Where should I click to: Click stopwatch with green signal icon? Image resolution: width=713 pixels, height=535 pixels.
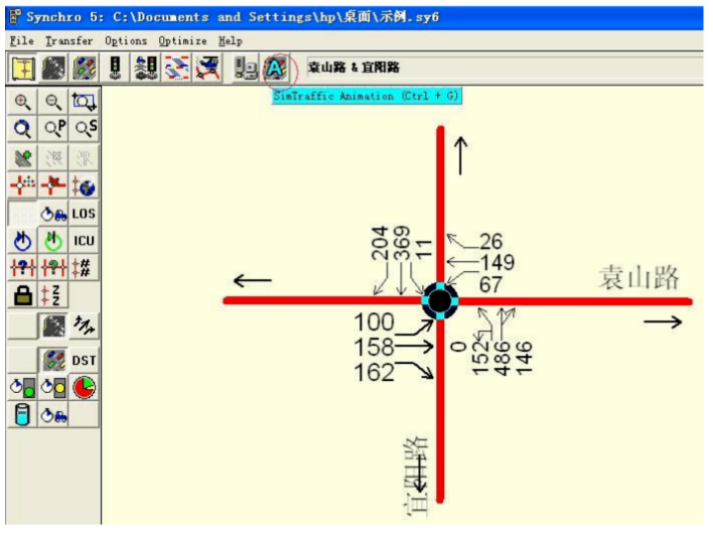(23, 388)
